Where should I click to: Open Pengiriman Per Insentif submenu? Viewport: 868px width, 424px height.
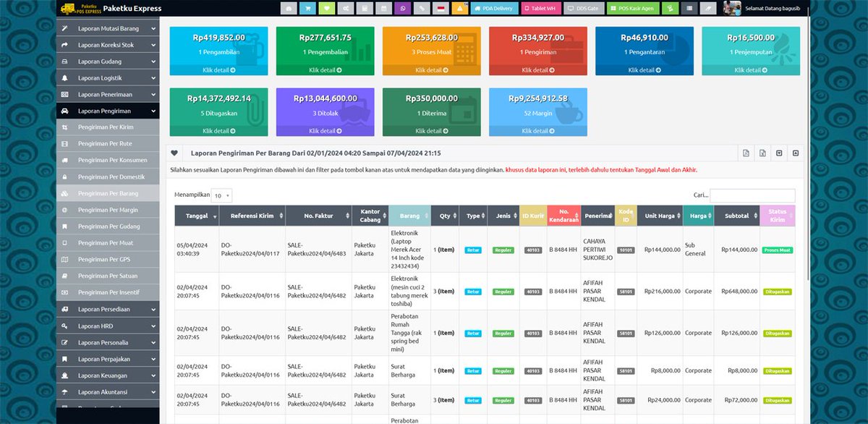pyautogui.click(x=108, y=293)
